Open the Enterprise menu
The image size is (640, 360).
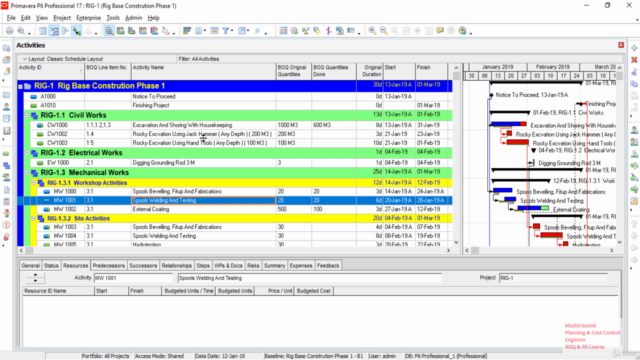coord(89,18)
